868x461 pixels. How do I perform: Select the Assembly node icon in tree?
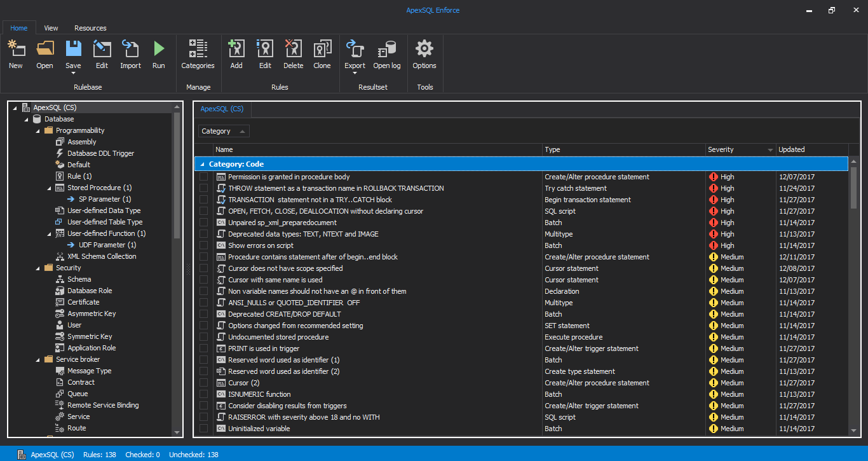coord(60,142)
